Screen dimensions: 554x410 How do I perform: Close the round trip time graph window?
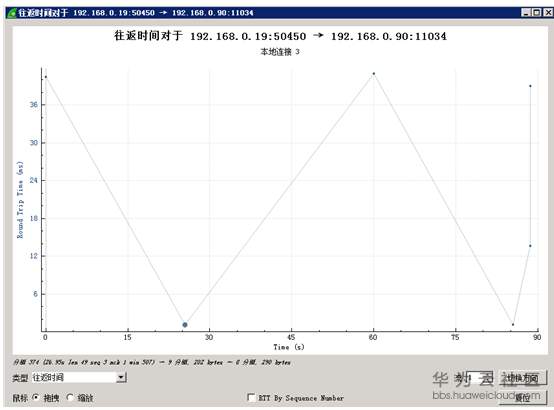548,13
